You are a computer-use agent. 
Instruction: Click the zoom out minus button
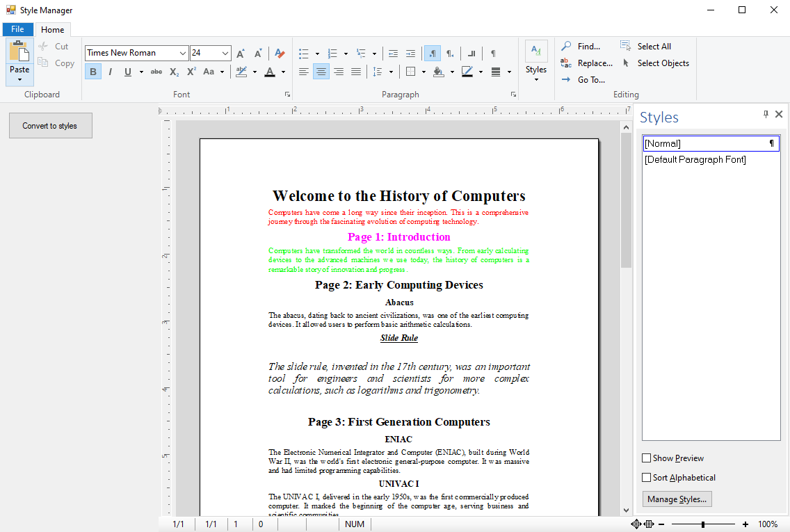click(661, 524)
